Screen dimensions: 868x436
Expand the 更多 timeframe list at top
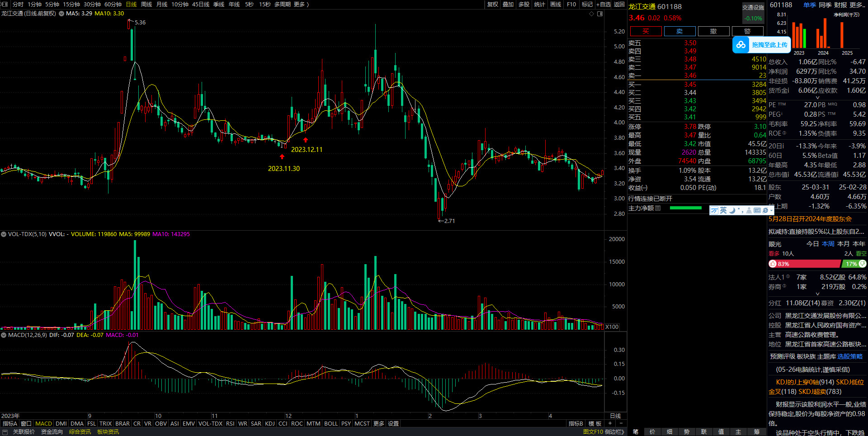[x=301, y=4]
